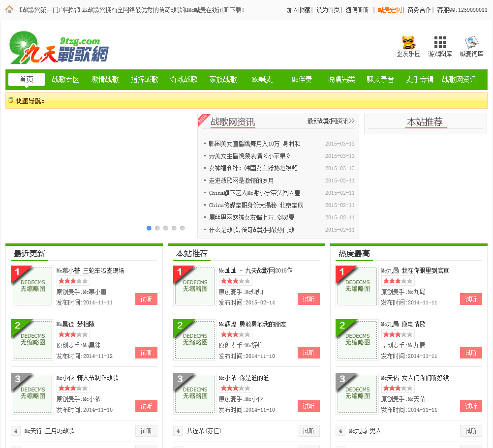Open thumbnail of Mc九局 康电情歌
The height and width of the screenshot is (448, 493).
(x=357, y=340)
